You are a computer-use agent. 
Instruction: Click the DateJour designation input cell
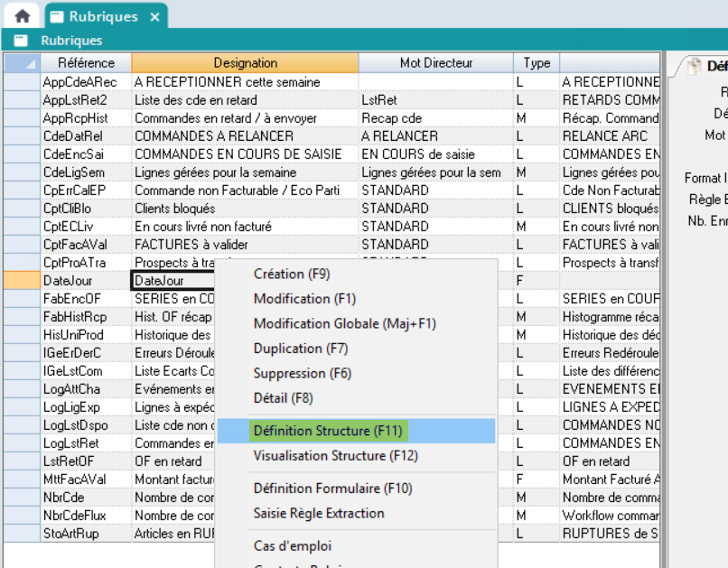173,281
